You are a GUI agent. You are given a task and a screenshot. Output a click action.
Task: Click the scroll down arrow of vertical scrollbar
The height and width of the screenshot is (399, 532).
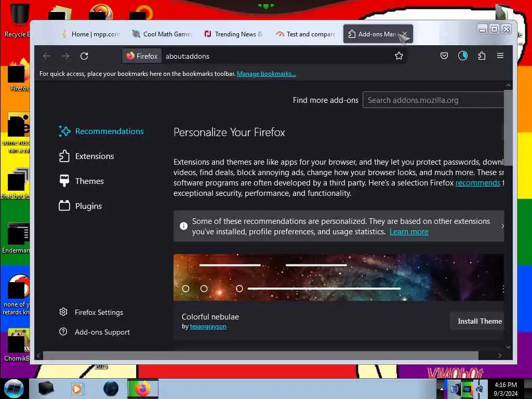point(508,347)
